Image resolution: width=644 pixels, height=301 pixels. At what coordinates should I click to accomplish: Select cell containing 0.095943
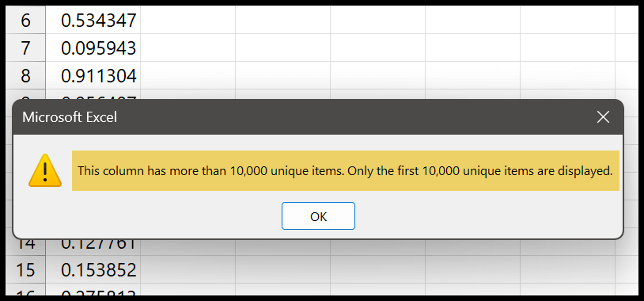(93, 48)
